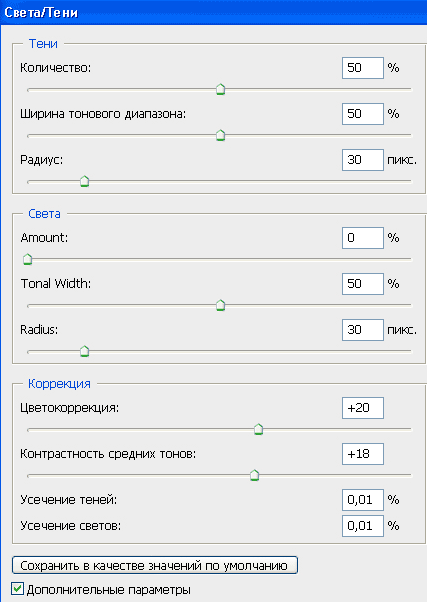
Task: Focus the Ширина тонового диапазона input field
Action: pyautogui.click(x=363, y=114)
